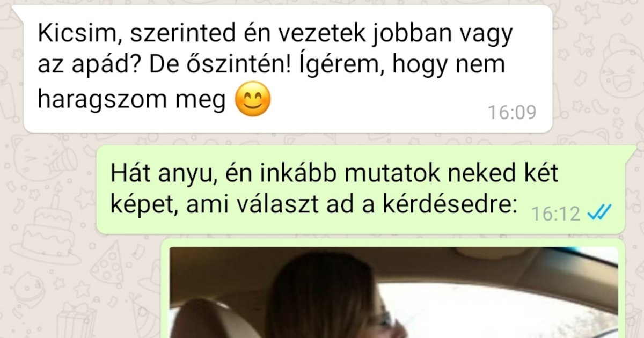Tap the 16:09 timestamp
This screenshot has height=338, width=644.
tap(512, 113)
